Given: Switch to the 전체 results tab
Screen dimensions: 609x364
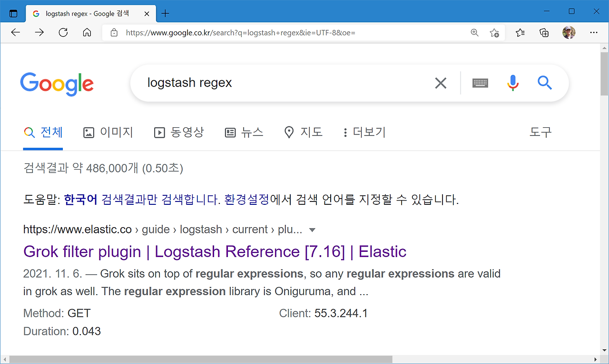Looking at the screenshot, I should pos(43,132).
